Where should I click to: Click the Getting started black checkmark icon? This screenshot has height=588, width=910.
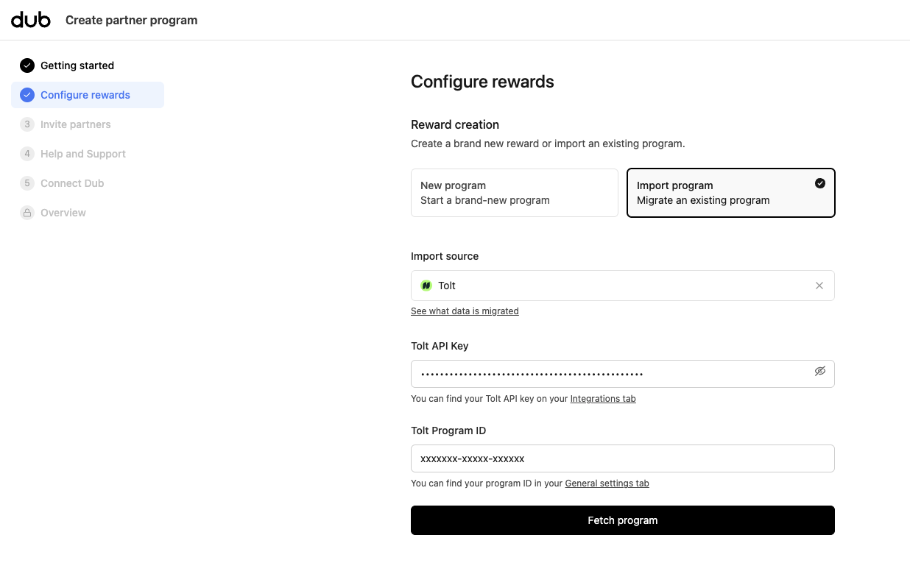tap(27, 65)
